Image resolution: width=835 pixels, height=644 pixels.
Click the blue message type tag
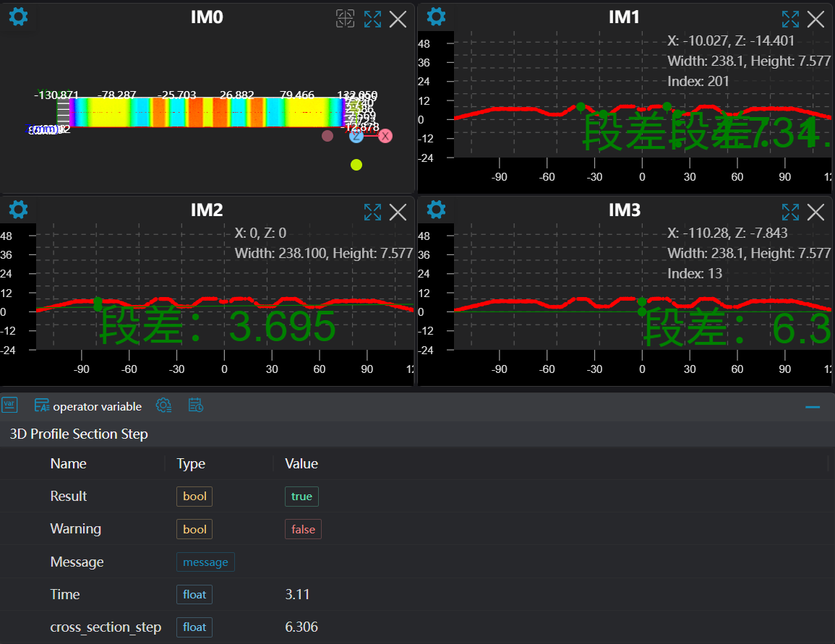205,562
